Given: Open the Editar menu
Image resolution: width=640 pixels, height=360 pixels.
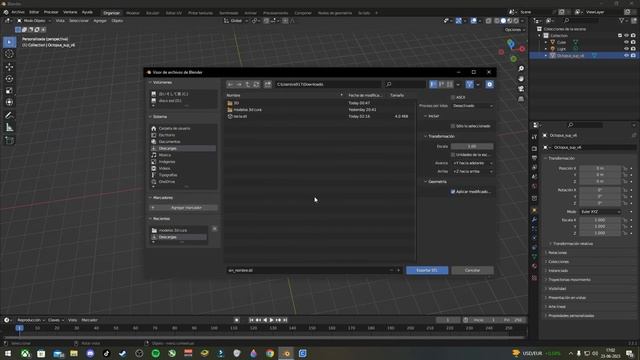Looking at the screenshot, I should point(34,12).
